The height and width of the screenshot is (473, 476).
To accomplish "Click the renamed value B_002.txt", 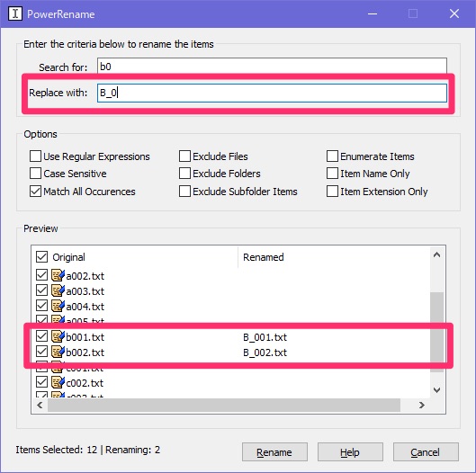I will pyautogui.click(x=265, y=353).
